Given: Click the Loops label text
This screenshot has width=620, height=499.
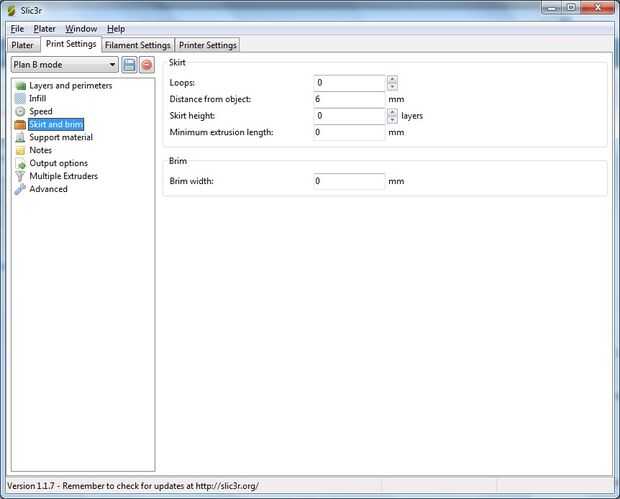Looking at the screenshot, I should pyautogui.click(x=182, y=83).
